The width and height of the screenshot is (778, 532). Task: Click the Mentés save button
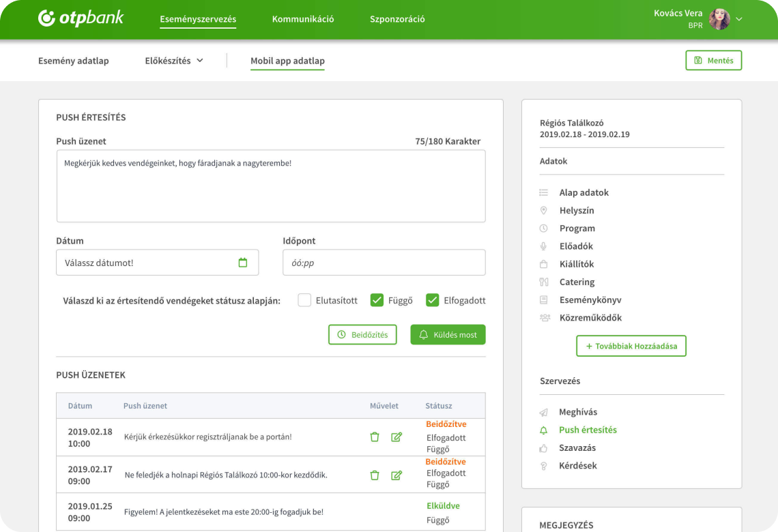713,60
